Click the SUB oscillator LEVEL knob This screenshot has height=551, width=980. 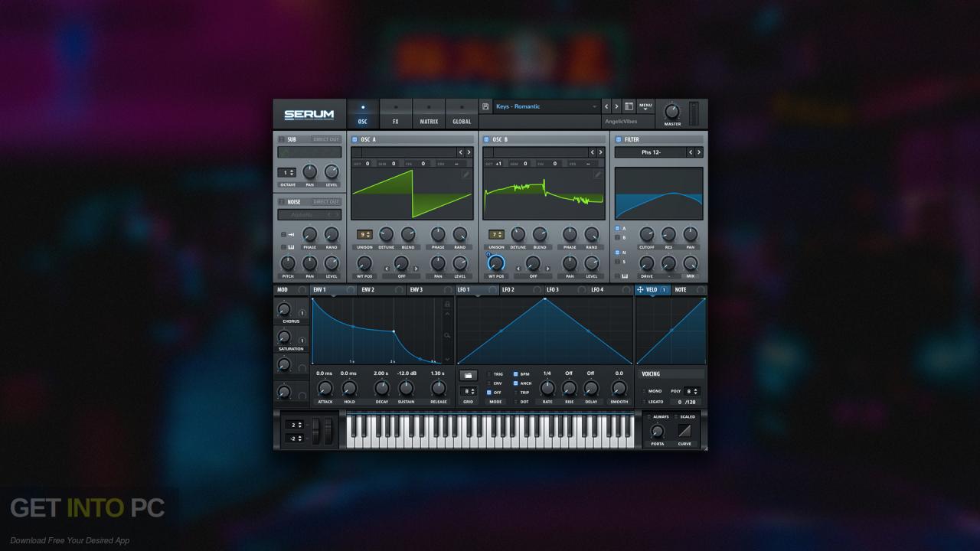pyautogui.click(x=332, y=171)
